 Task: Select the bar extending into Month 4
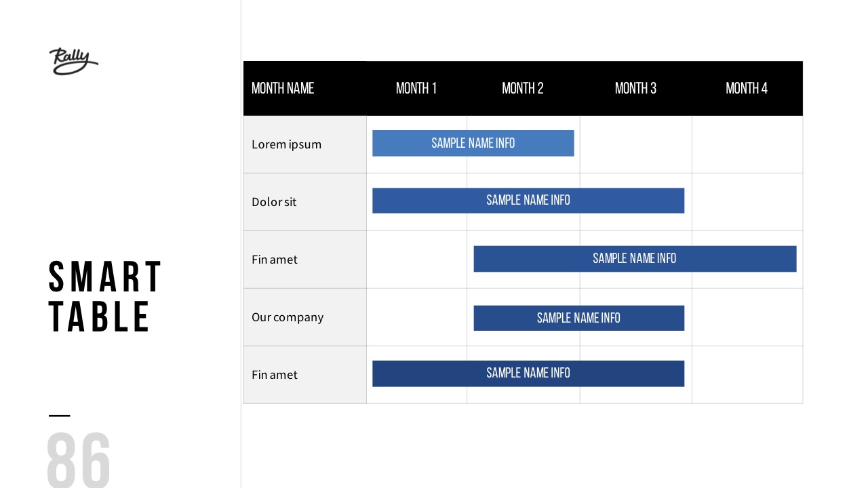click(x=634, y=259)
